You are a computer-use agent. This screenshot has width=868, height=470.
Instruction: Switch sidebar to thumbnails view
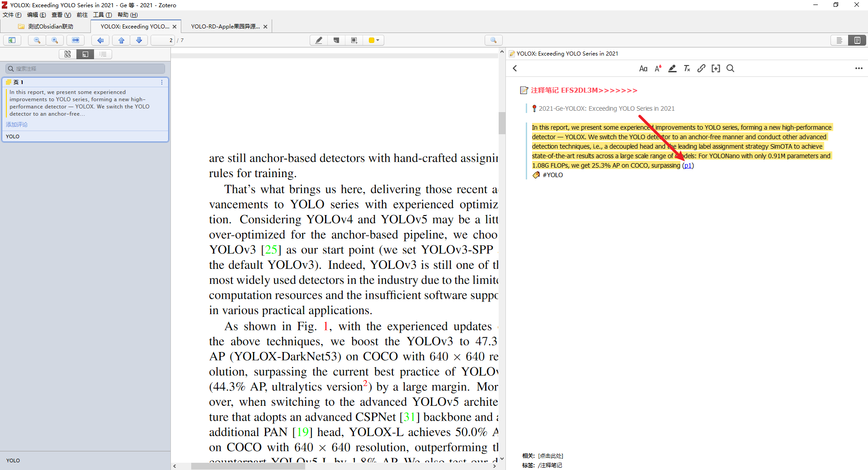pyautogui.click(x=68, y=54)
